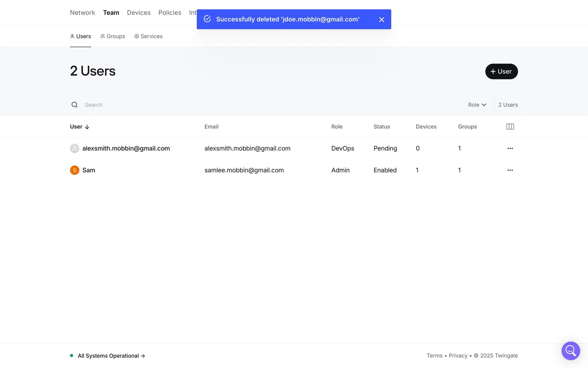Click Sam's orange avatar
Viewport: 588px width, 368px height.
[74, 170]
